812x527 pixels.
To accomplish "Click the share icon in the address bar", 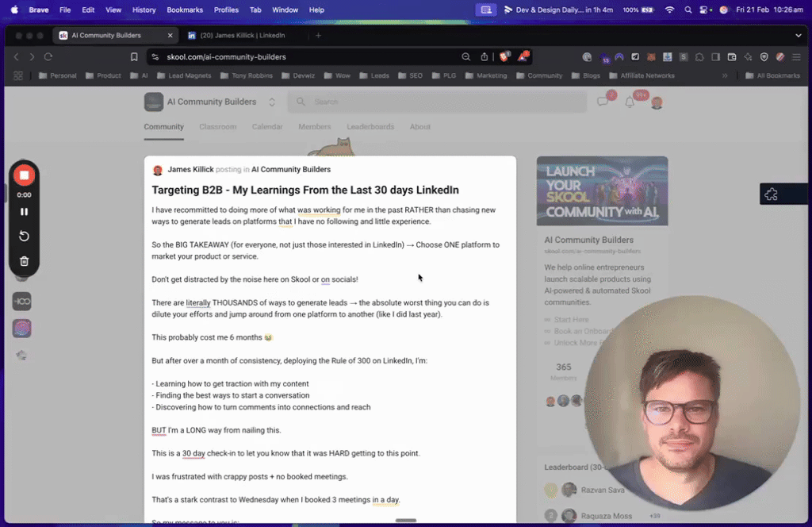I will [485, 57].
